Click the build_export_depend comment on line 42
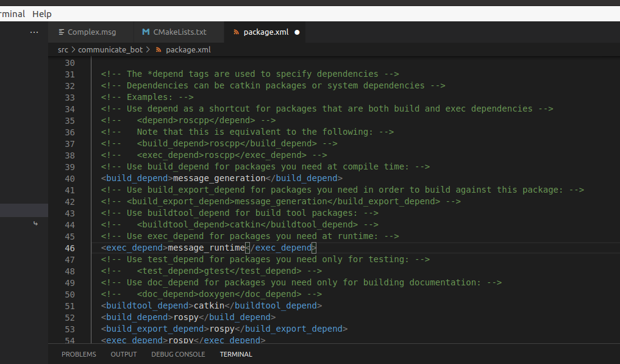This screenshot has width=620, height=364. [281, 201]
